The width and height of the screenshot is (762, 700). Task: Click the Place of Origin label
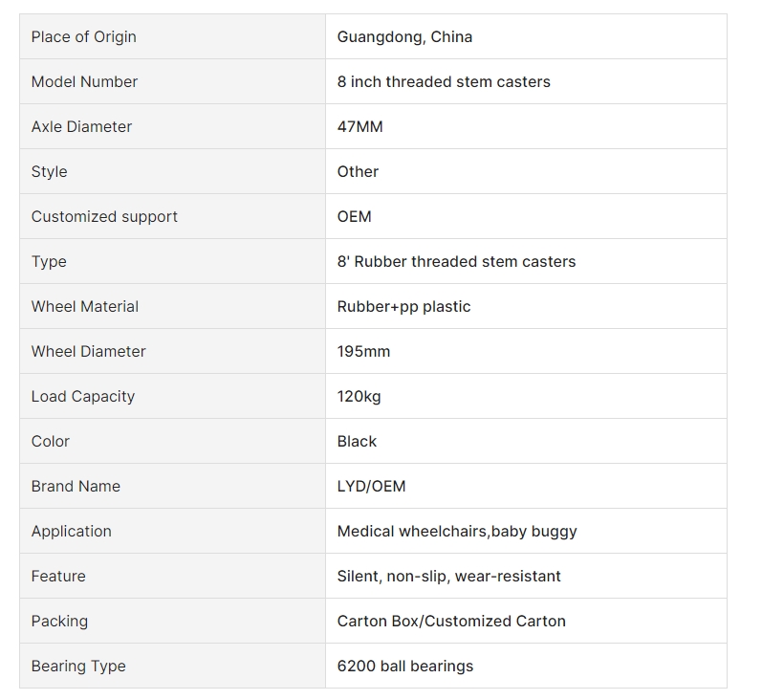click(x=83, y=37)
